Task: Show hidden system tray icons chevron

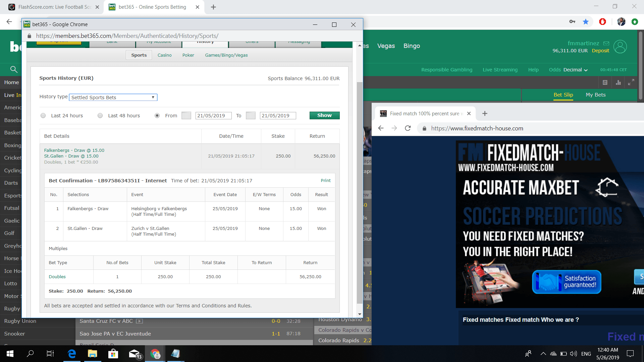Action: coord(543,354)
